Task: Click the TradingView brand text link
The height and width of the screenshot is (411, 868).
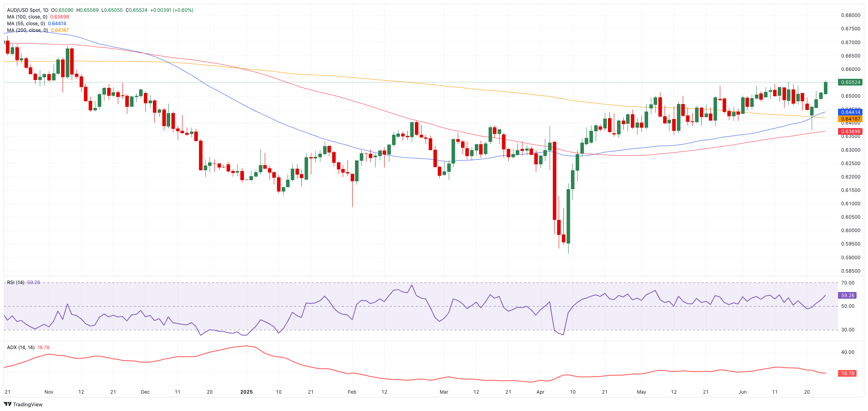Action: [x=28, y=404]
